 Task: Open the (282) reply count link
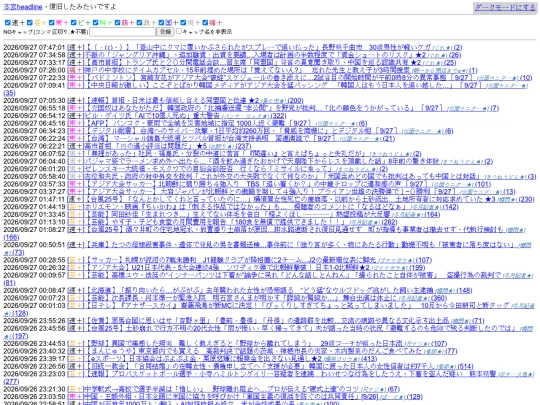point(389,222)
